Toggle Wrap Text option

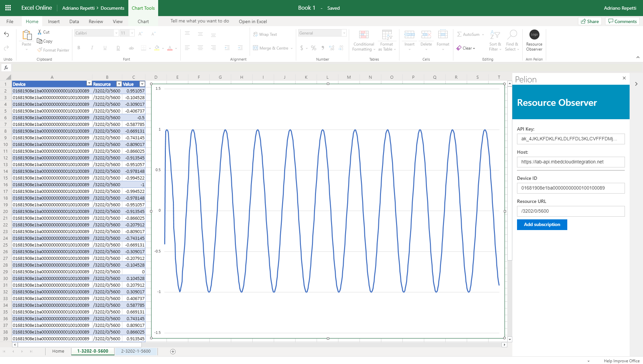265,34
